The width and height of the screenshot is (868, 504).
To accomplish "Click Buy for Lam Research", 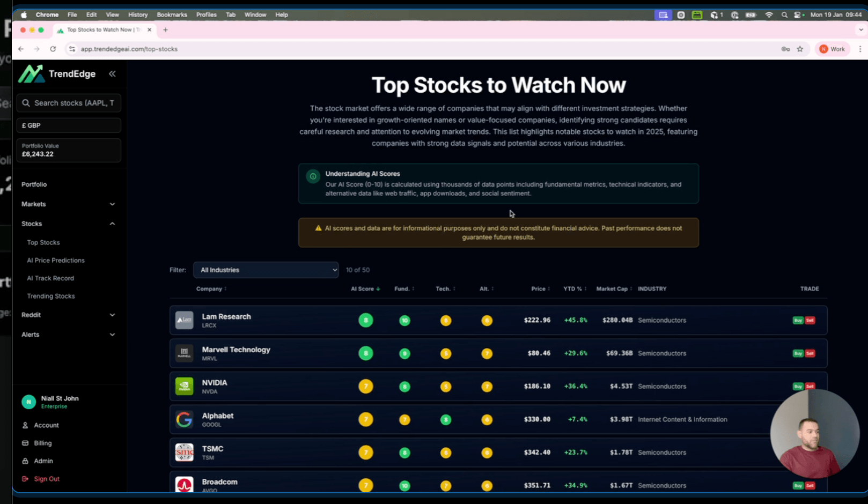I will [798, 321].
